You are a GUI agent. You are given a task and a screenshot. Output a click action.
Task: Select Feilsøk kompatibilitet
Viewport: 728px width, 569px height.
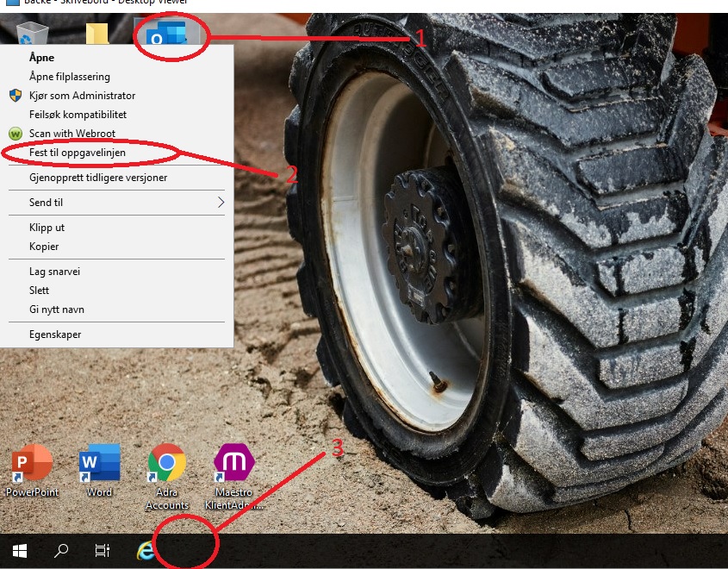(x=116, y=115)
